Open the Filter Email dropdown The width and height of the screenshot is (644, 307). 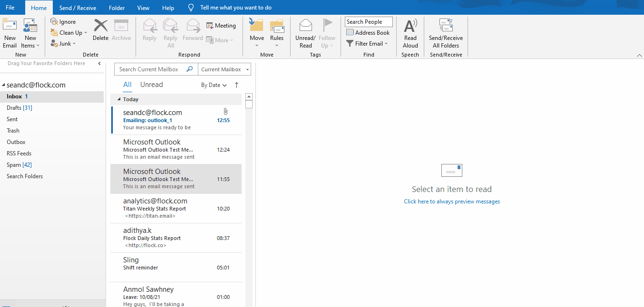367,44
